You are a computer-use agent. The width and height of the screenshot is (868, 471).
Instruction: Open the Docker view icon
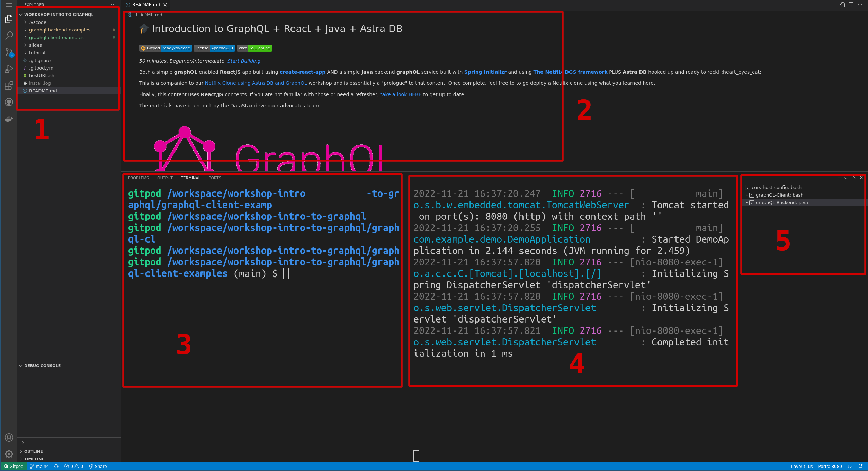point(9,119)
